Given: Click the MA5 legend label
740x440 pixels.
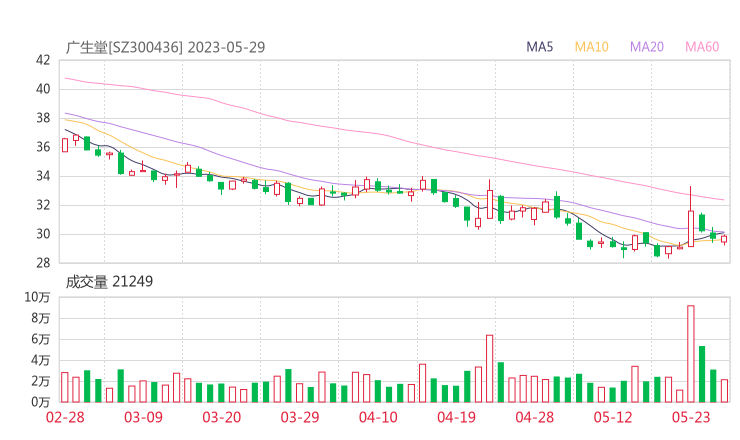Looking at the screenshot, I should (539, 47).
